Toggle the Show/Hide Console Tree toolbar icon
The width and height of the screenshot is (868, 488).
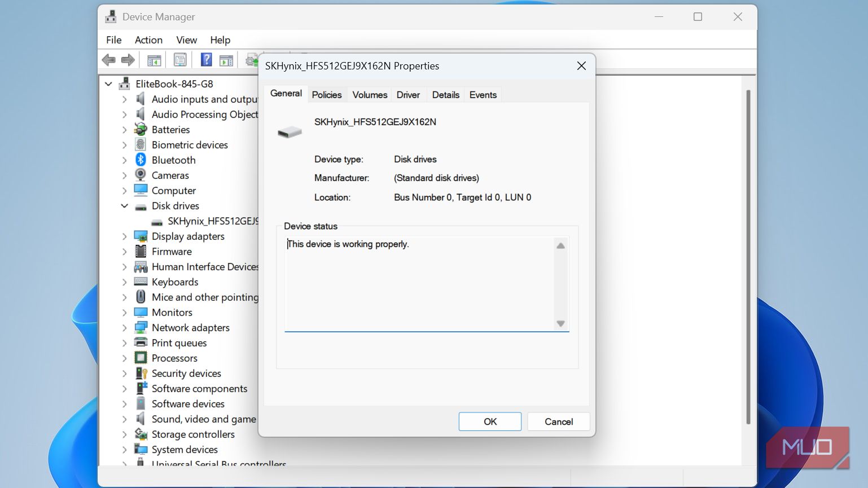pos(154,60)
